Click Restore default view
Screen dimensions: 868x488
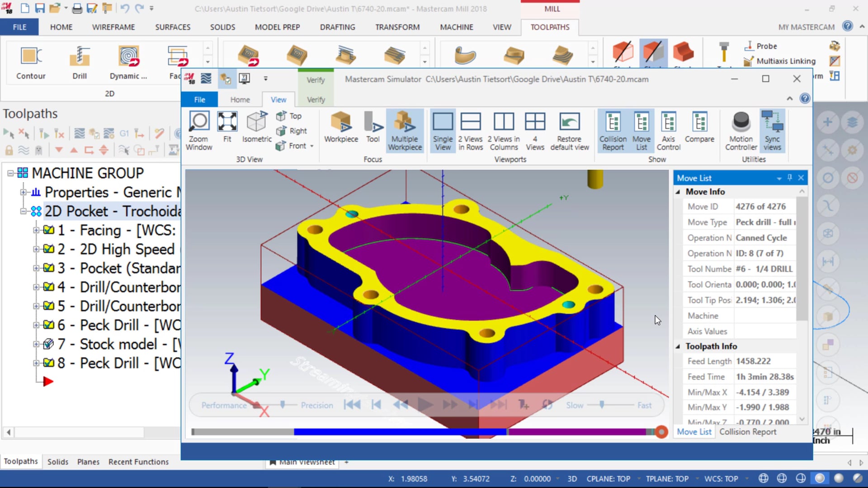pyautogui.click(x=570, y=131)
